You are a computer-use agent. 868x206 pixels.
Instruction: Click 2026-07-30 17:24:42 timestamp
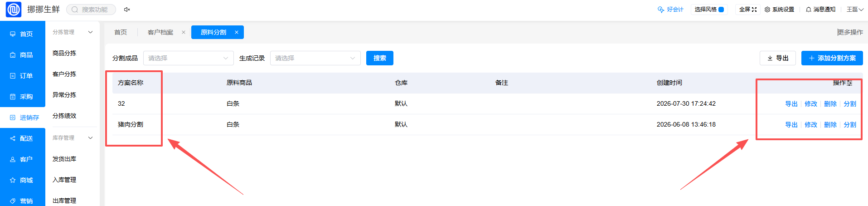click(x=686, y=103)
